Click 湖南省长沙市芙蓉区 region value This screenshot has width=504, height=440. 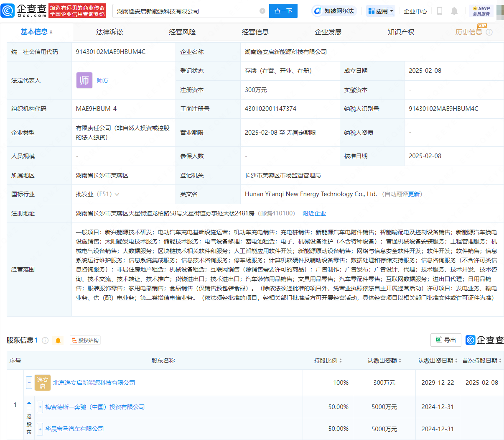[102, 175]
